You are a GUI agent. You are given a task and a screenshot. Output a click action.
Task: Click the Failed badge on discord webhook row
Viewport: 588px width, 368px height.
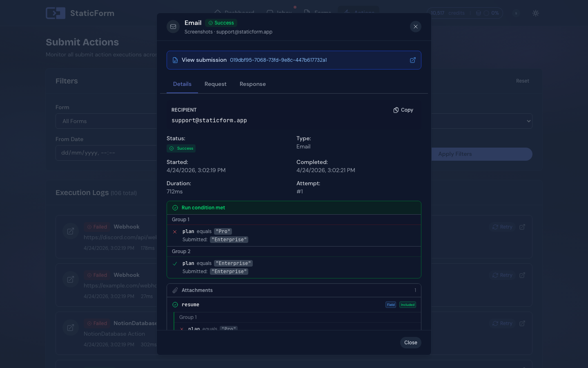point(97,227)
